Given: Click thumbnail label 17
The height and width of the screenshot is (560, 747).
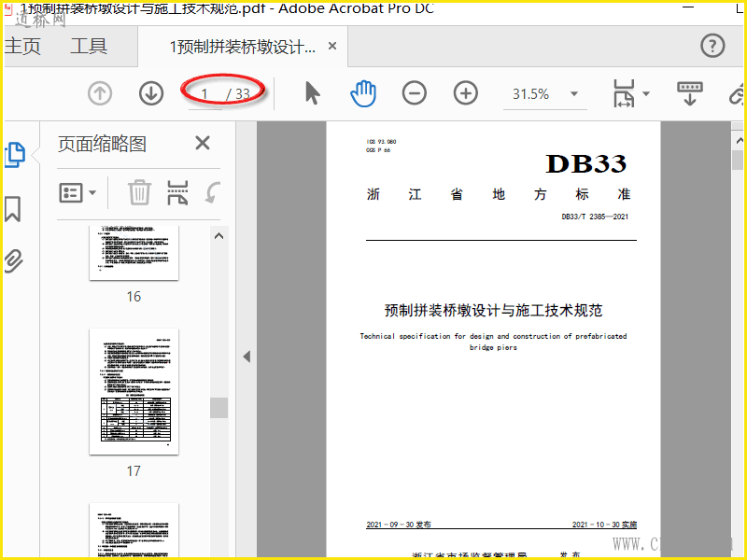Looking at the screenshot, I should [x=134, y=471].
